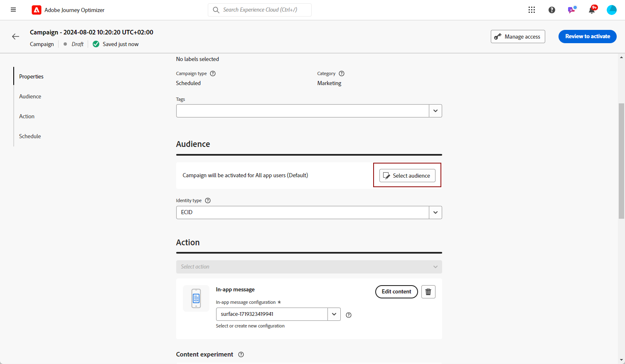Expand the in-app message configuration dropdown
625x364 pixels.
[x=334, y=314]
